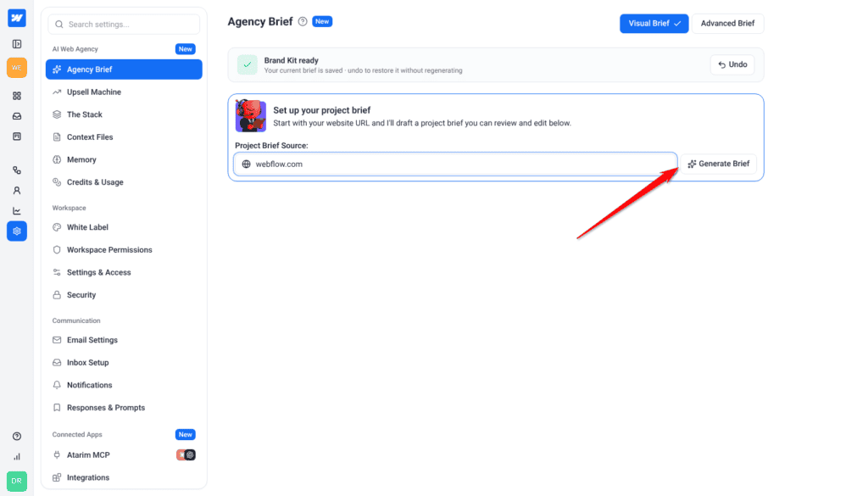Switch to Advanced Brief mode
868x496 pixels.
point(727,23)
